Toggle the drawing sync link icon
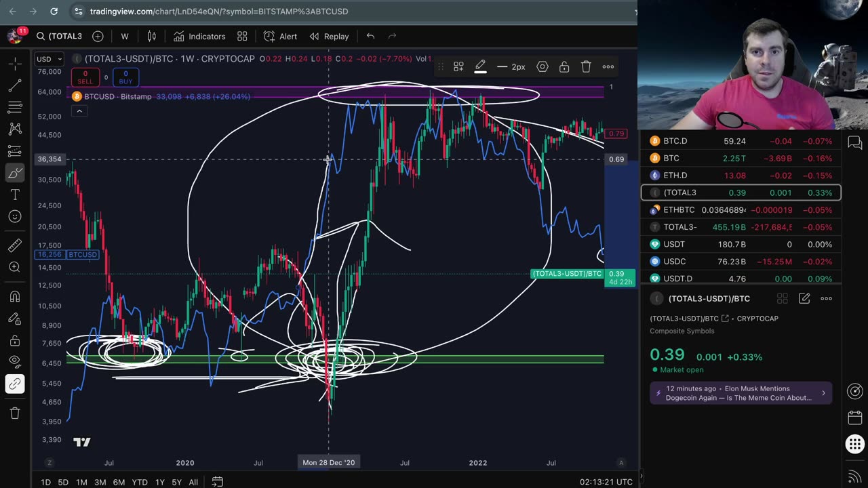This screenshot has height=488, width=868. coord(15,384)
